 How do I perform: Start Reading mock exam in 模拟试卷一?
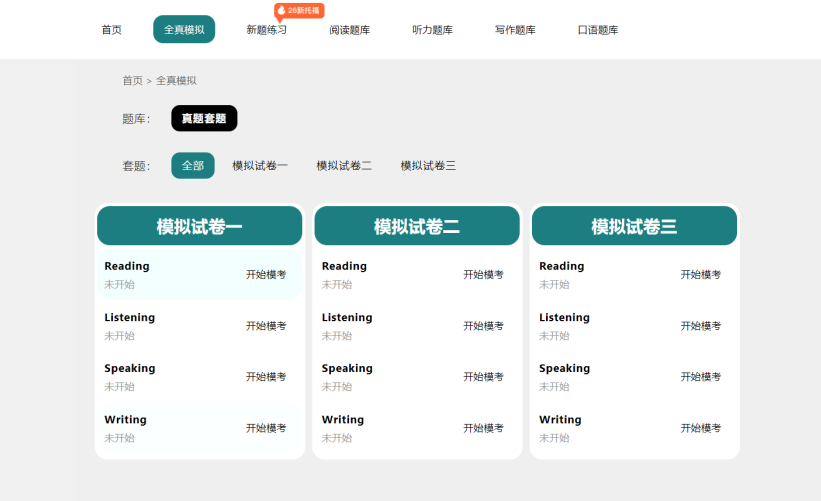266,274
